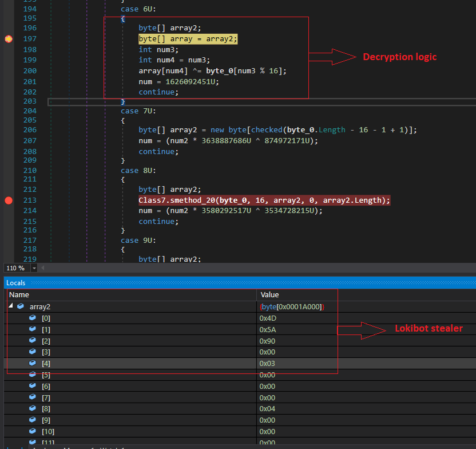Select the [0] element row
Viewport: 476px width, 449px height.
coord(240,318)
